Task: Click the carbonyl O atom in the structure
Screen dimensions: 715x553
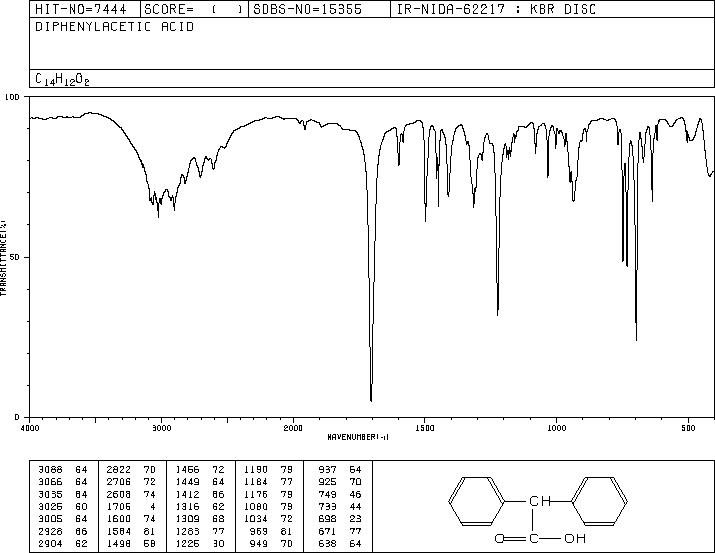Action: [x=500, y=538]
